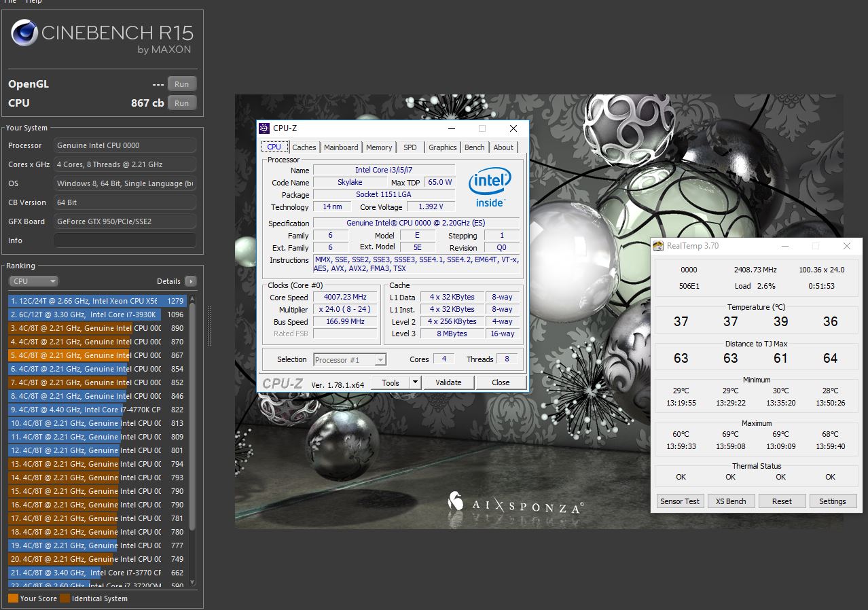Open the Graphics tab in CPU-Z
The height and width of the screenshot is (610, 868).
pyautogui.click(x=443, y=147)
